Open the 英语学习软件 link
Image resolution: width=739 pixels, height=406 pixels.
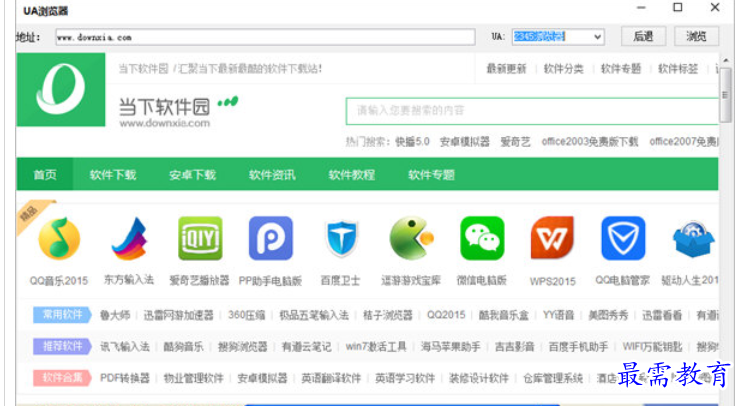(405, 378)
